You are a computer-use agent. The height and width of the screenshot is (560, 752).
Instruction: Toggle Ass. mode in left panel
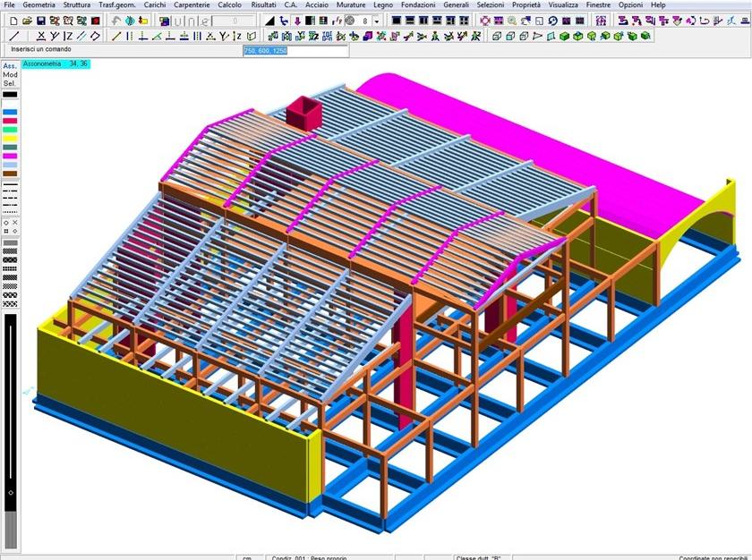(10, 66)
